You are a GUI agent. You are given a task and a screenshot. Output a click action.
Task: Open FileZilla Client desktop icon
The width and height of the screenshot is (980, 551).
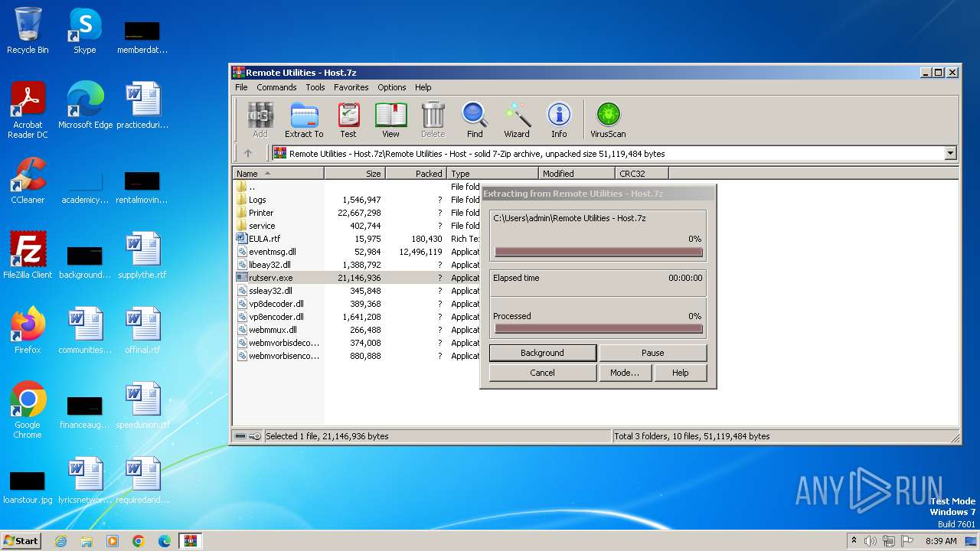coord(28,256)
